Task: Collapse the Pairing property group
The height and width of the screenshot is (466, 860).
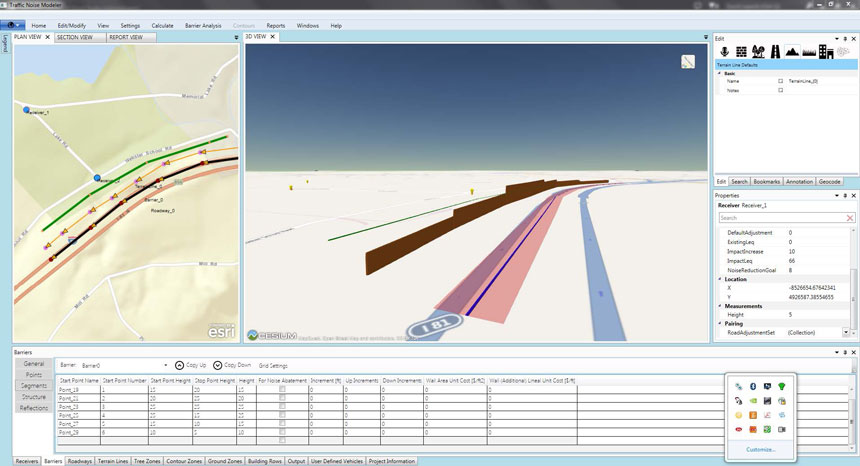Action: click(720, 323)
